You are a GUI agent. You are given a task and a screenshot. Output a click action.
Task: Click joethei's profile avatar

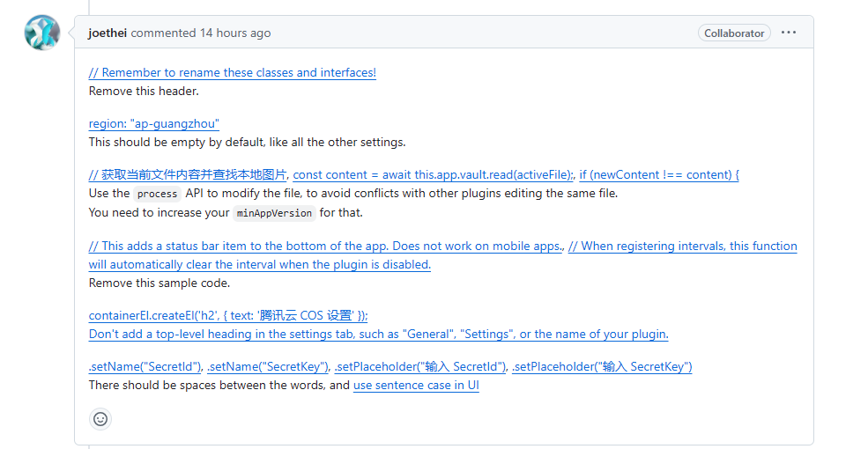point(42,33)
